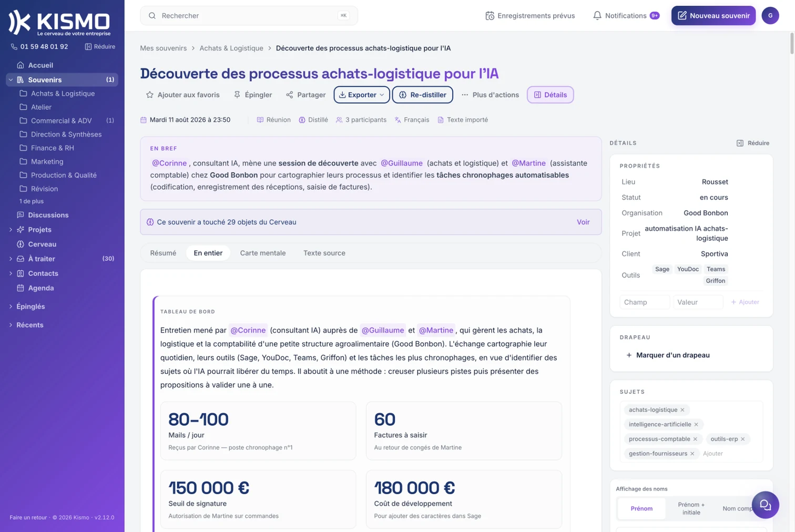Expand the Épinglés section
Image resolution: width=795 pixels, height=532 pixels.
pos(11,306)
